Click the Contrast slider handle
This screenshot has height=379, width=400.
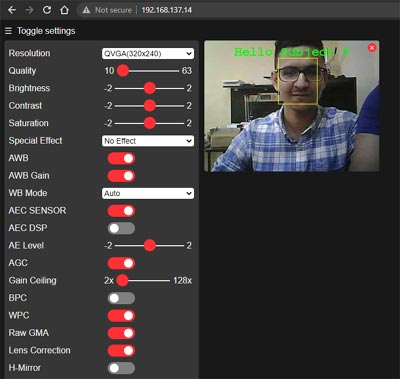point(150,106)
